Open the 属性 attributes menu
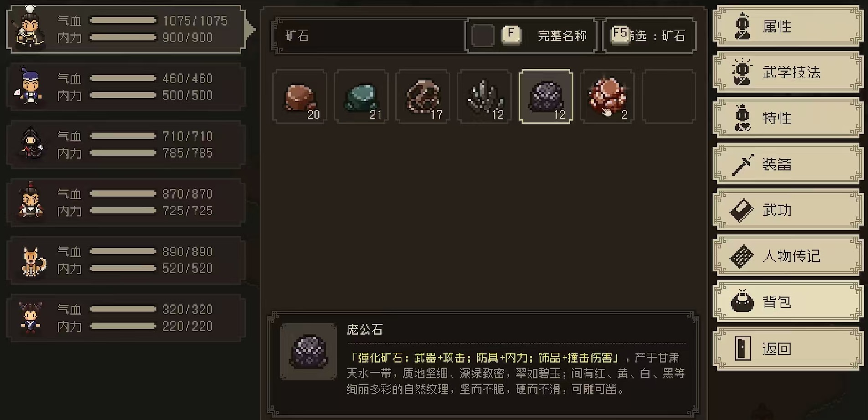The image size is (868, 420). [788, 26]
